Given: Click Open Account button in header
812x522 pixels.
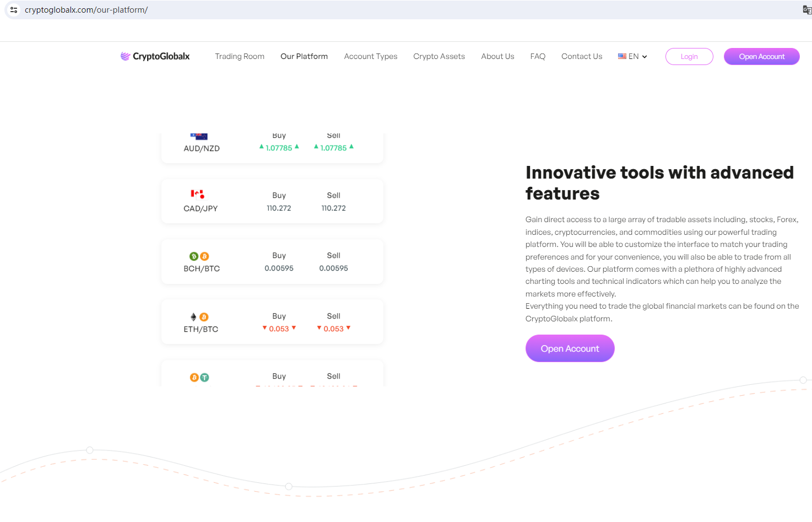Looking at the screenshot, I should 761,56.
